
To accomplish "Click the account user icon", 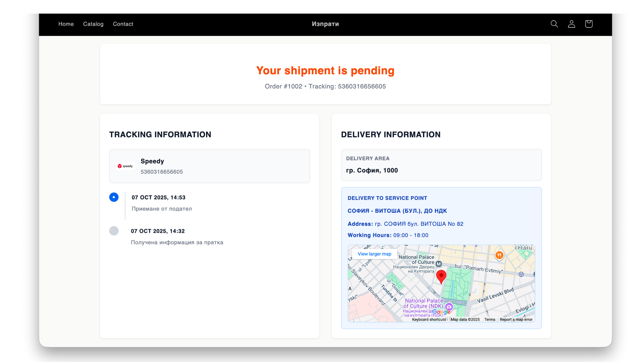I will 571,24.
